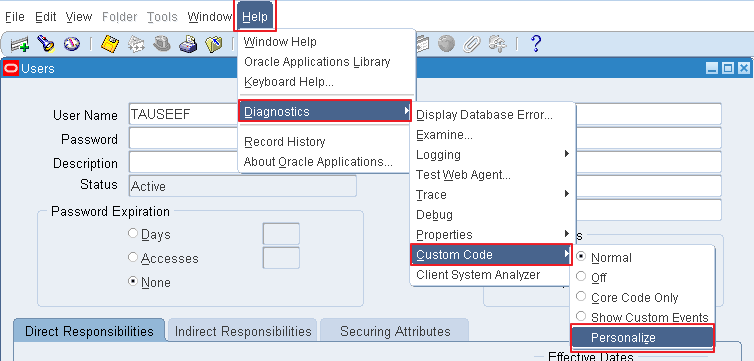Open the View menu
754x361 pixels.
coord(79,17)
